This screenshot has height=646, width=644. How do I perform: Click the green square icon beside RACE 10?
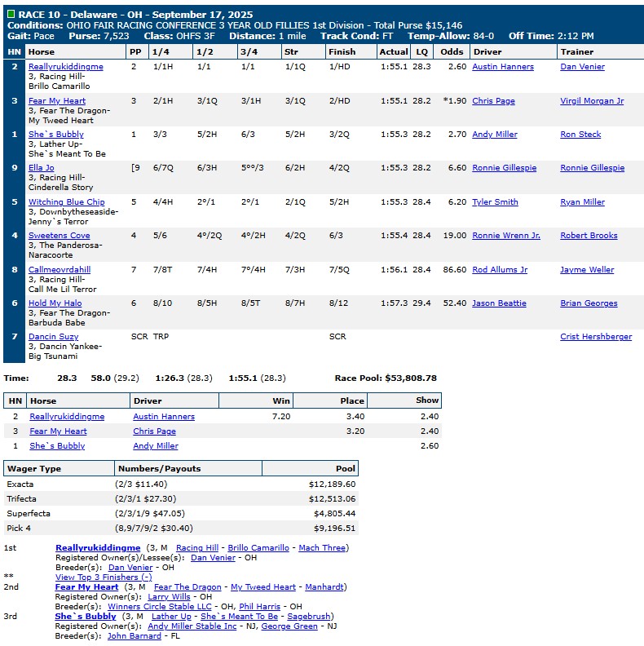11,15
